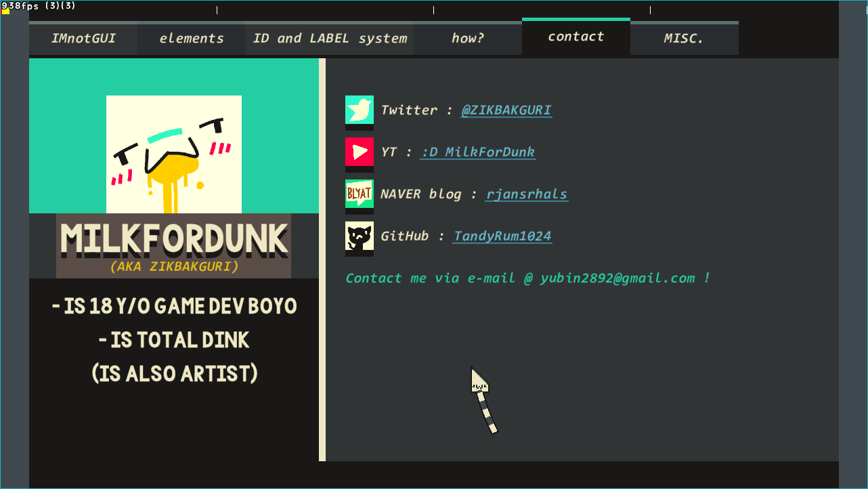Go to the how? tab

468,39
